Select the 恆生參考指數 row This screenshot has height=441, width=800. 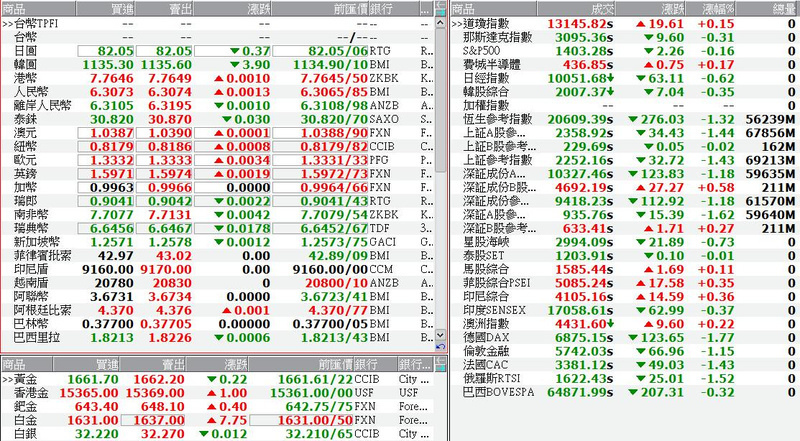(x=625, y=119)
